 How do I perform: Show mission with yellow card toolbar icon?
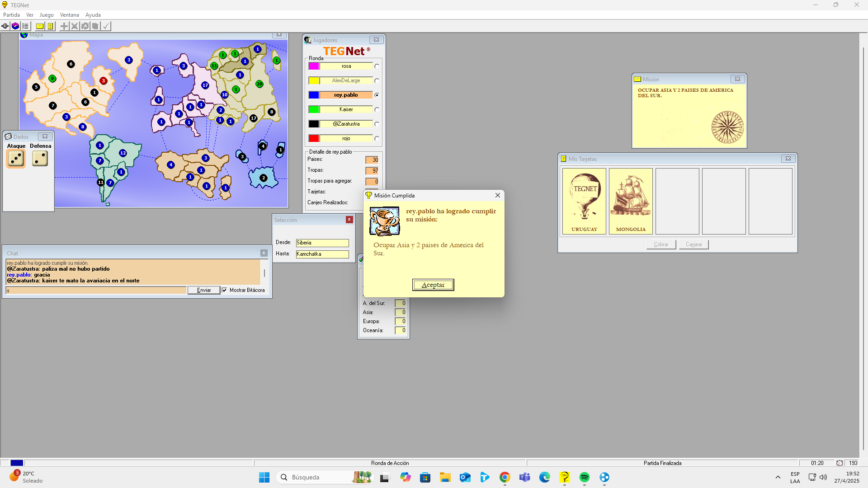click(40, 26)
